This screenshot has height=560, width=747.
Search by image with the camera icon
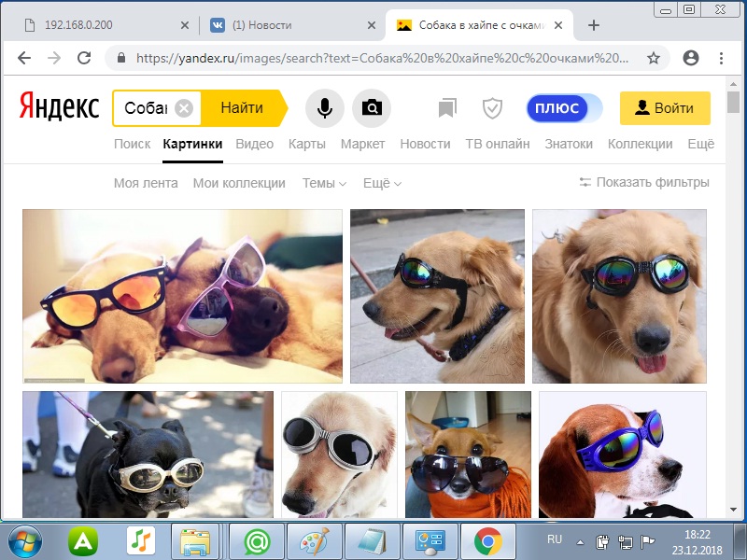[x=372, y=108]
